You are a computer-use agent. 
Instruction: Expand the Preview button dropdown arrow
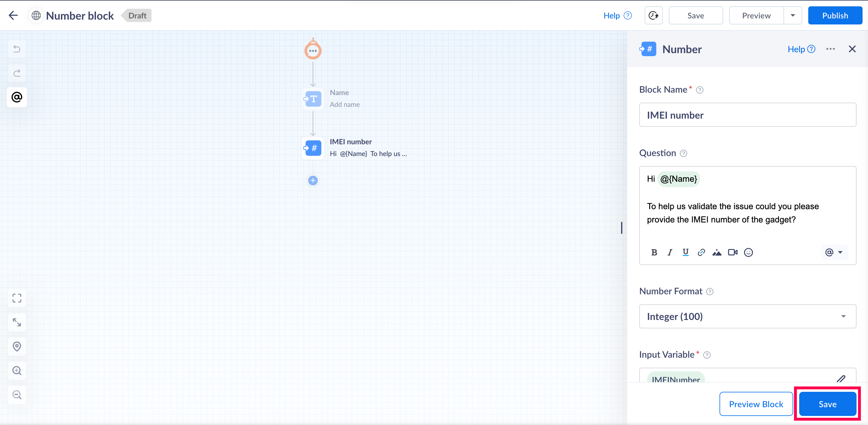pos(793,15)
